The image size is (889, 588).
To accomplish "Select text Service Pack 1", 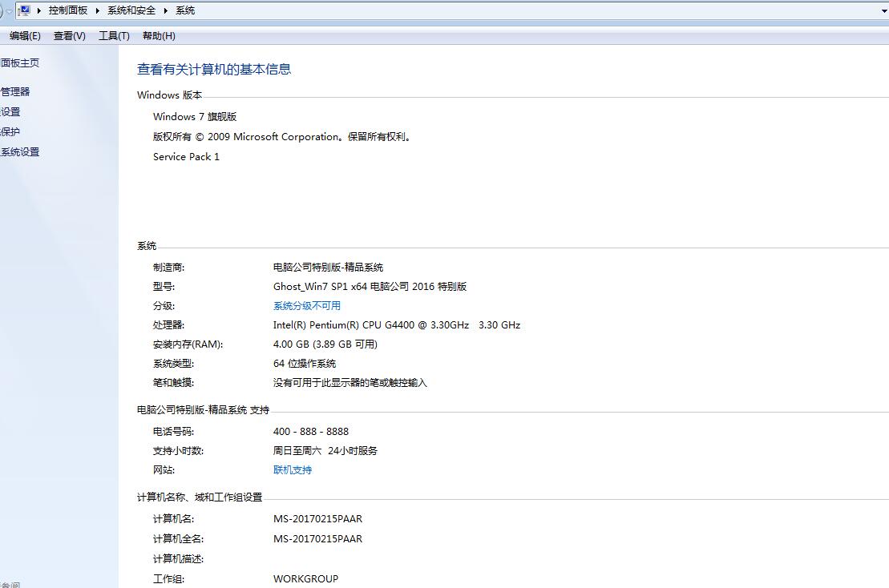I will (186, 157).
